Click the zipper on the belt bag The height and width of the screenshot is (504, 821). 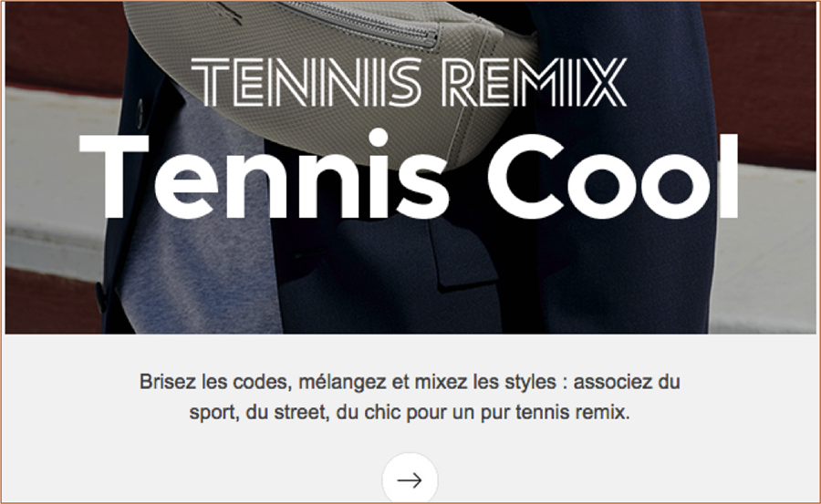pyautogui.click(x=367, y=24)
